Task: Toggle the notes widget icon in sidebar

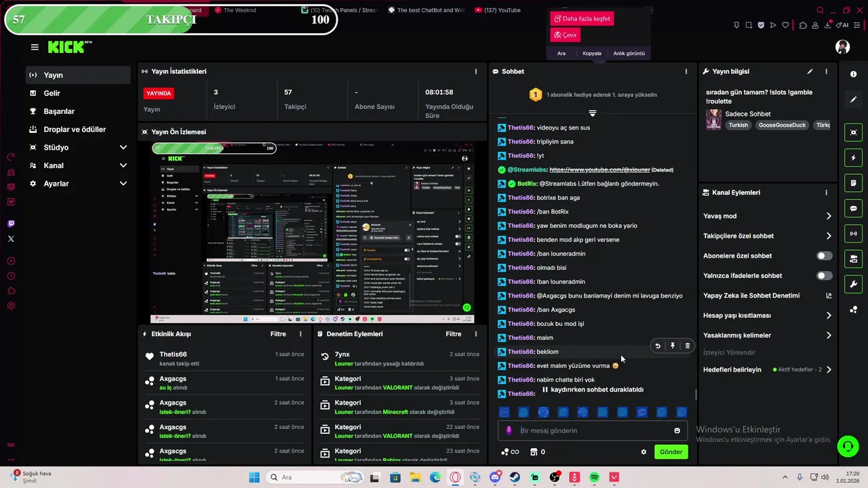Action: 853,183
